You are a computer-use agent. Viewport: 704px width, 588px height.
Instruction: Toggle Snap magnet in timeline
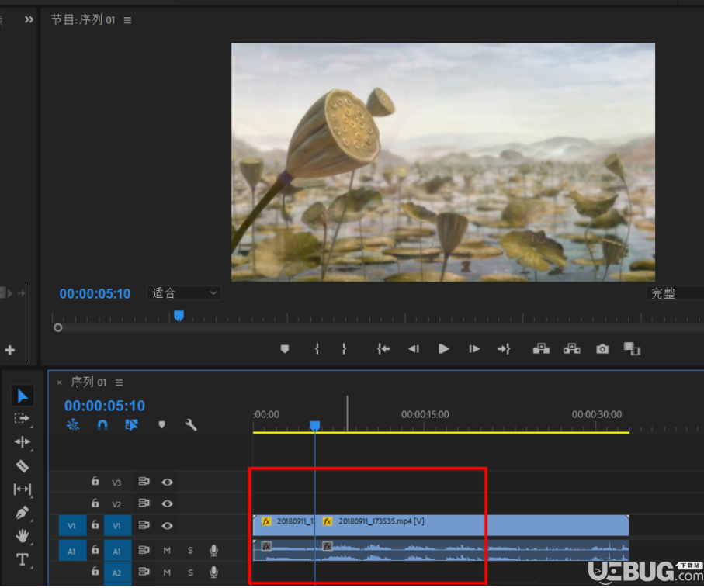102,424
